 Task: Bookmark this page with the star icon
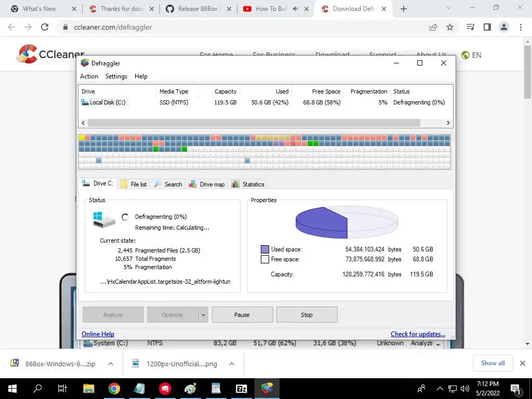(450, 27)
